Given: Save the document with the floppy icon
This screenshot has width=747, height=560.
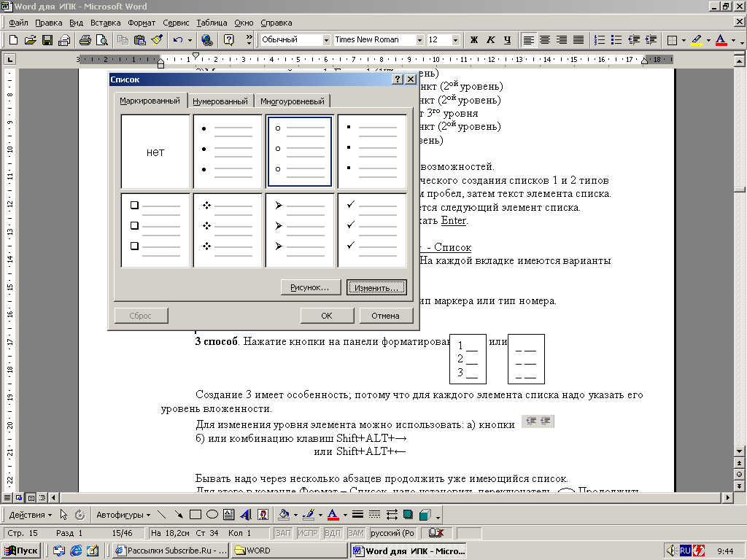Looking at the screenshot, I should click(x=47, y=40).
